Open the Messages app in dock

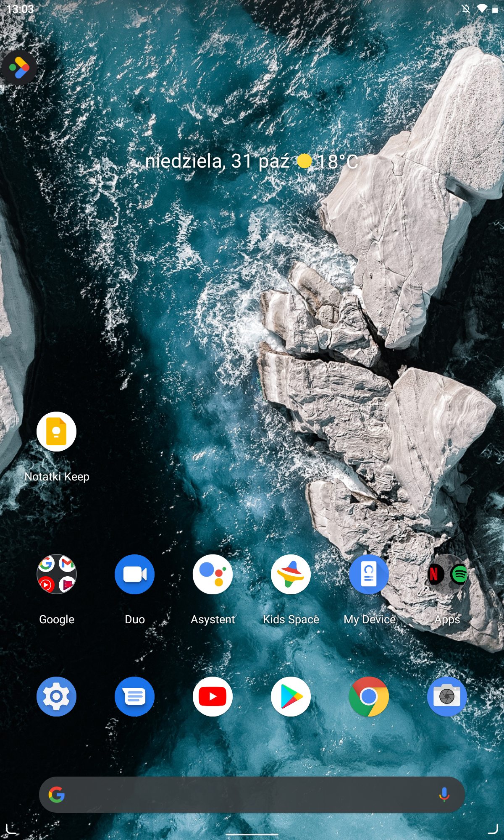[x=134, y=696]
